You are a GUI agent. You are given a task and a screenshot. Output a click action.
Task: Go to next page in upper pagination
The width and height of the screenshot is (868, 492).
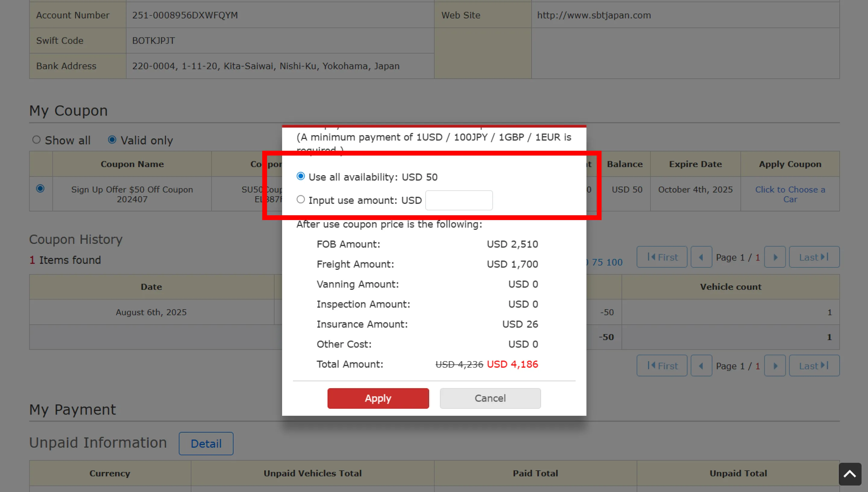click(x=775, y=257)
